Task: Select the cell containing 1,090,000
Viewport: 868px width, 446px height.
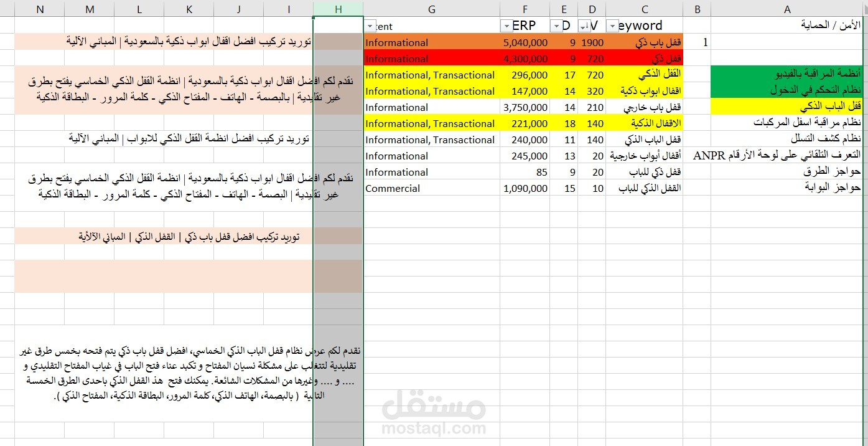Action: (526, 188)
